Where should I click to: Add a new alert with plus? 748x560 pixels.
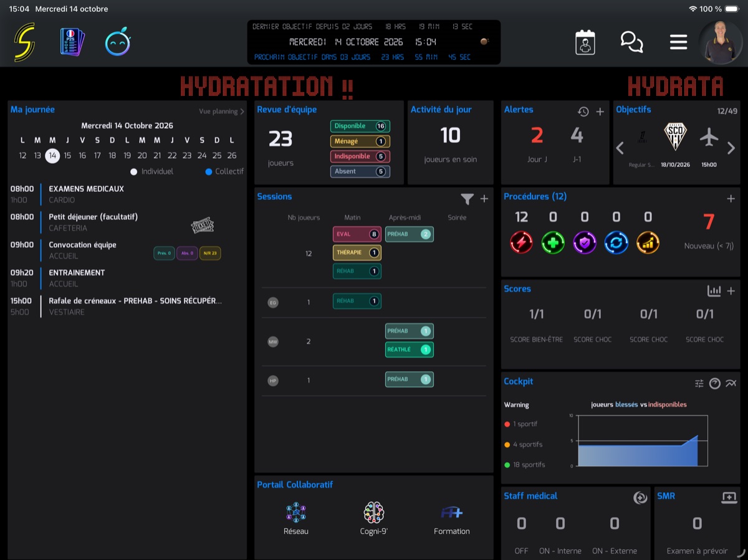pos(600,112)
